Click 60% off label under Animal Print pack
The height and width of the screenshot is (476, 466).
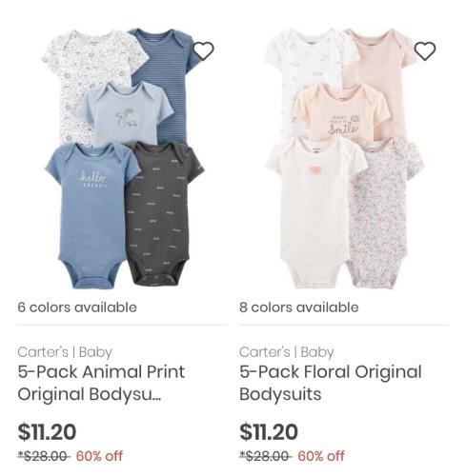tap(99, 456)
